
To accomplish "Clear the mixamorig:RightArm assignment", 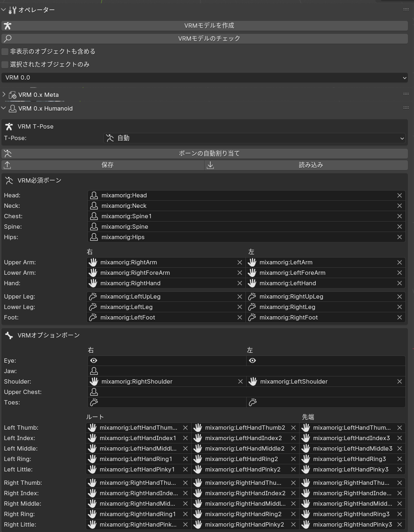I will [240, 262].
